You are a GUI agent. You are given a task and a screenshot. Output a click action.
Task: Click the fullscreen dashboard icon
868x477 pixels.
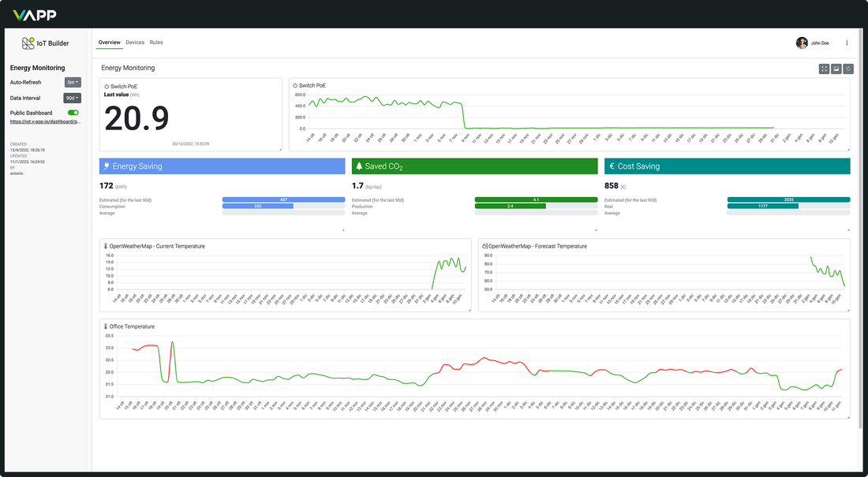pos(824,69)
